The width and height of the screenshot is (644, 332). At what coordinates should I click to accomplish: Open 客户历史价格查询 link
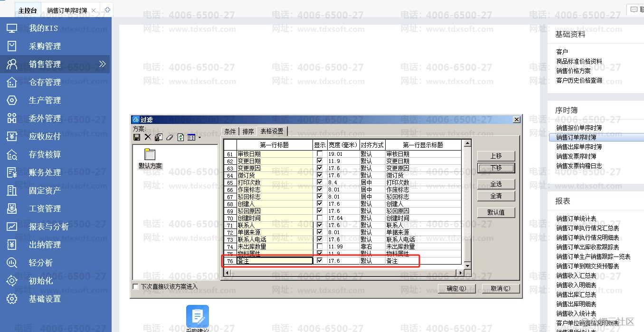[579, 80]
